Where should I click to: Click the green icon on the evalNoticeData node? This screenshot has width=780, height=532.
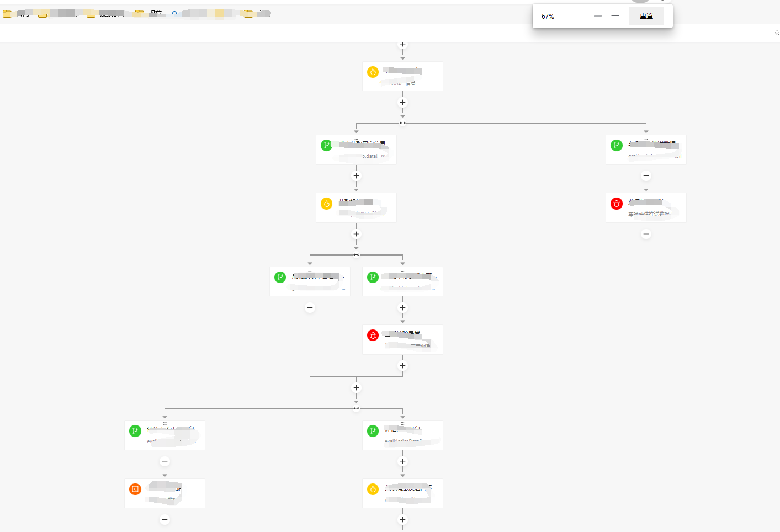373,431
